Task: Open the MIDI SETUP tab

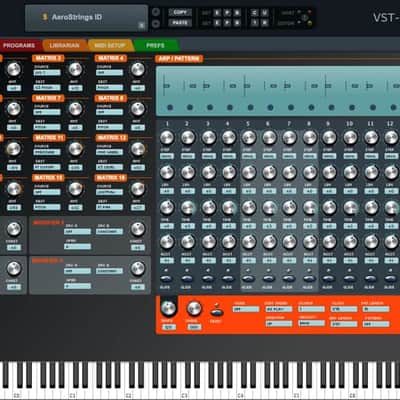Action: pos(110,45)
